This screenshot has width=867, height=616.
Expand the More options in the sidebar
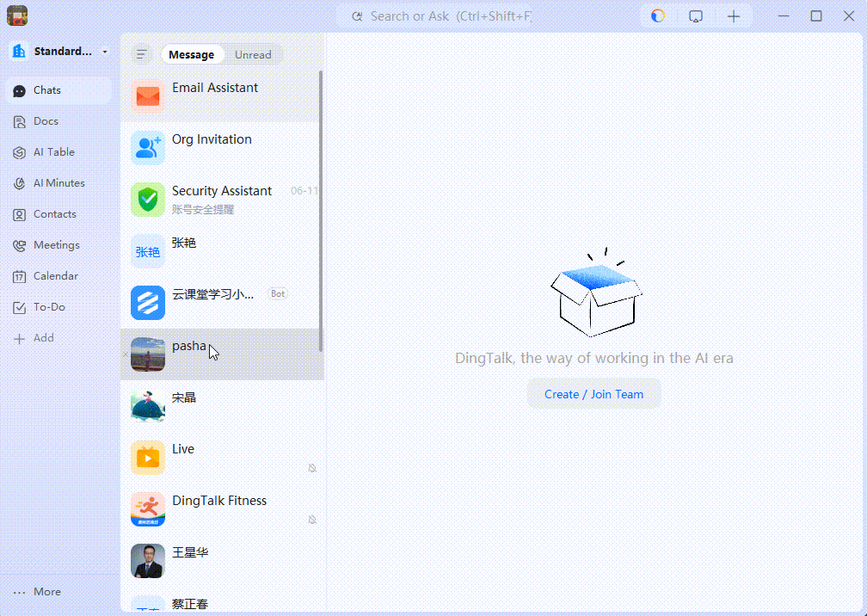[37, 592]
